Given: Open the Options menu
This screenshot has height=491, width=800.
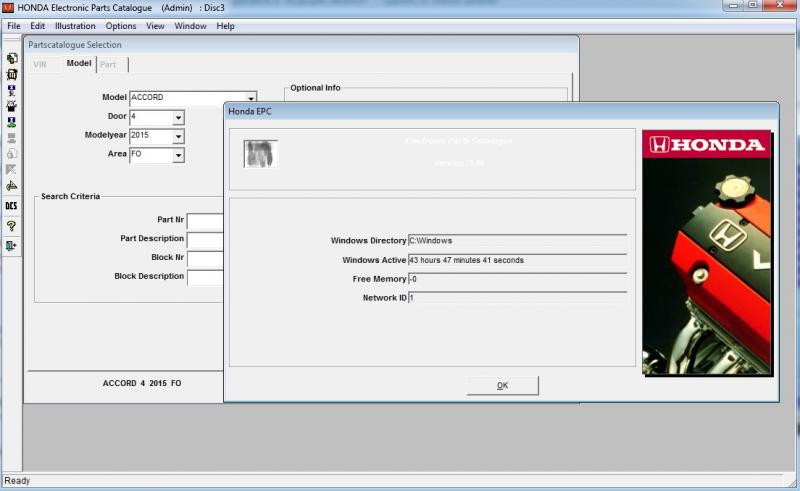Looking at the screenshot, I should [x=121, y=26].
